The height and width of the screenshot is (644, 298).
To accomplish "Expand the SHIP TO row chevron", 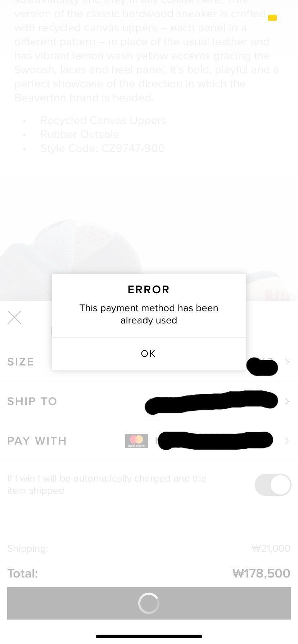I will (287, 401).
